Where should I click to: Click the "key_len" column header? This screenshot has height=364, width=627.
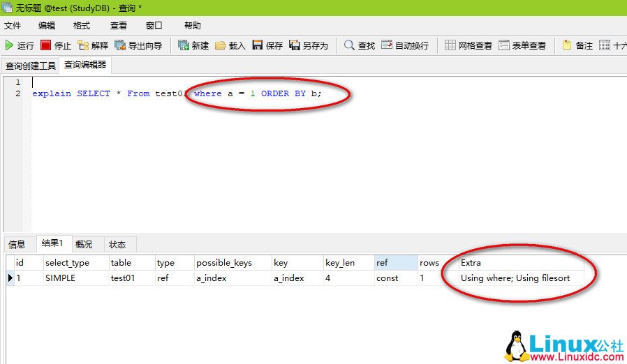click(348, 262)
